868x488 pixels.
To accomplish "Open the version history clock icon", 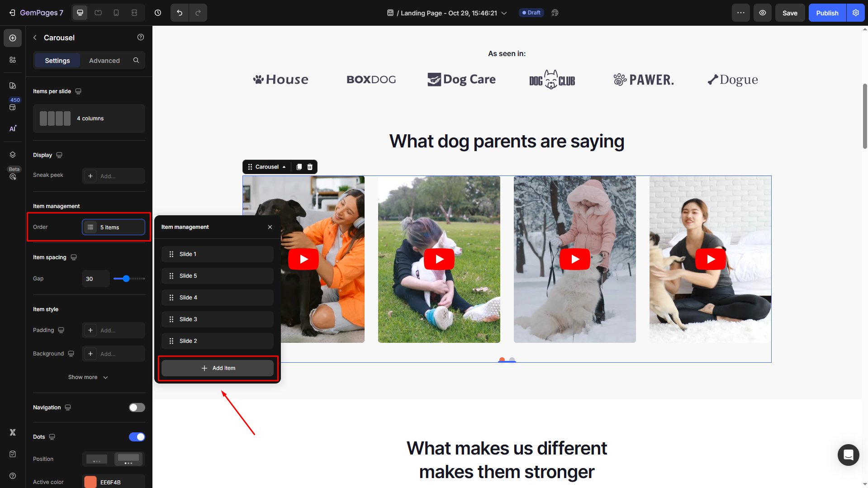I will point(158,13).
